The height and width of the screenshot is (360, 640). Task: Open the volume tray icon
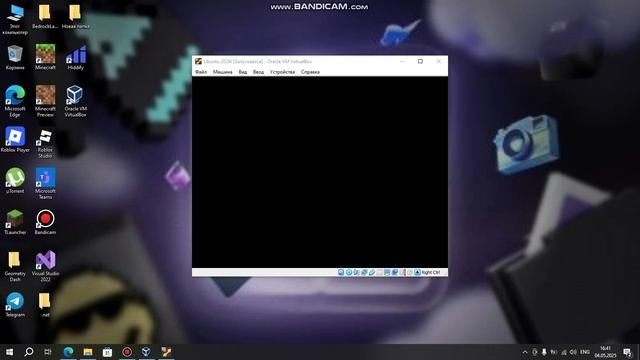pos(573,352)
